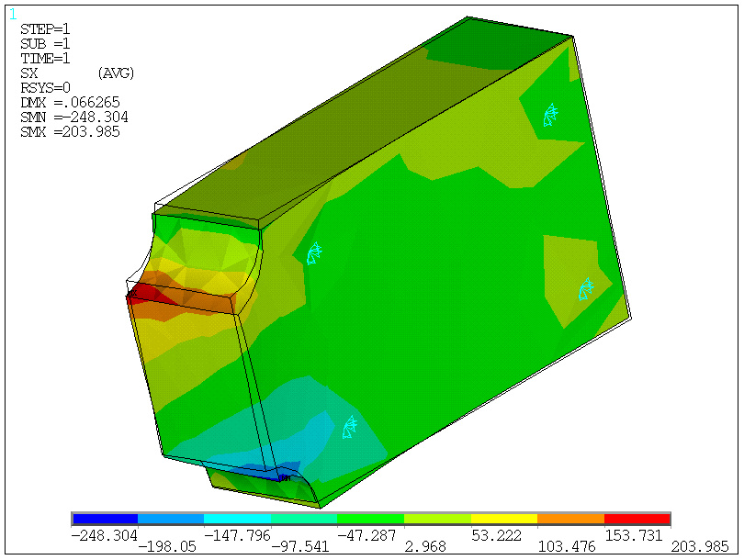Click the bottom-center cyan constraint symbol
The image size is (744, 560).
350,427
